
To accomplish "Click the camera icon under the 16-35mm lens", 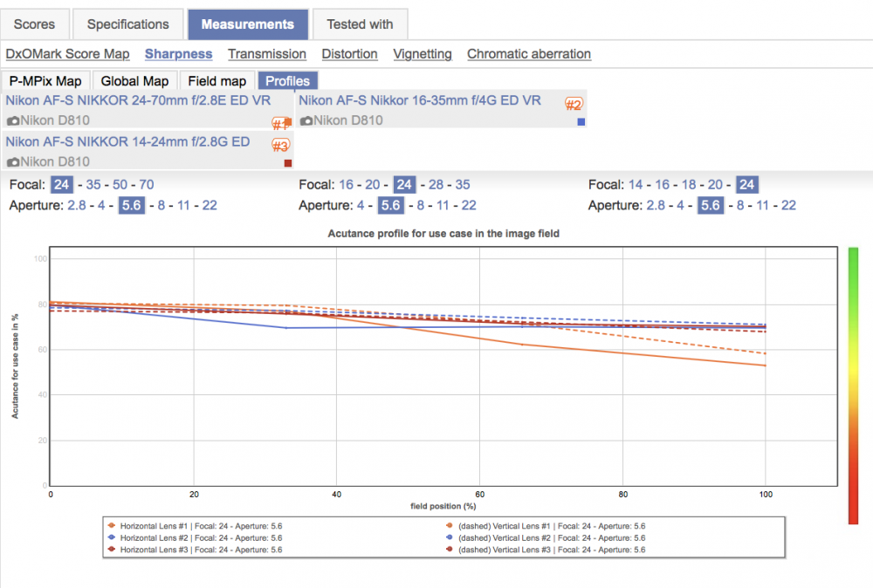I will point(306,120).
